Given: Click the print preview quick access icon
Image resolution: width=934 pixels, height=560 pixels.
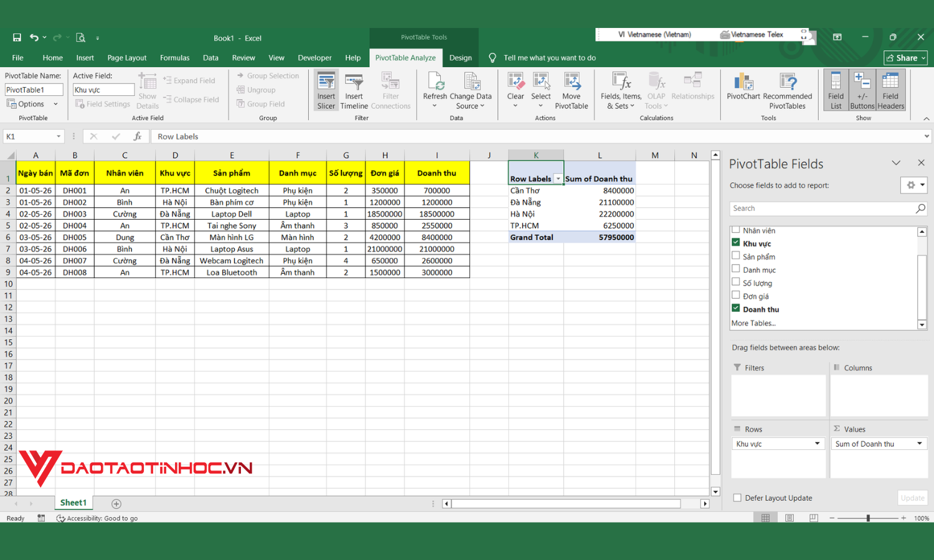Looking at the screenshot, I should [80, 38].
